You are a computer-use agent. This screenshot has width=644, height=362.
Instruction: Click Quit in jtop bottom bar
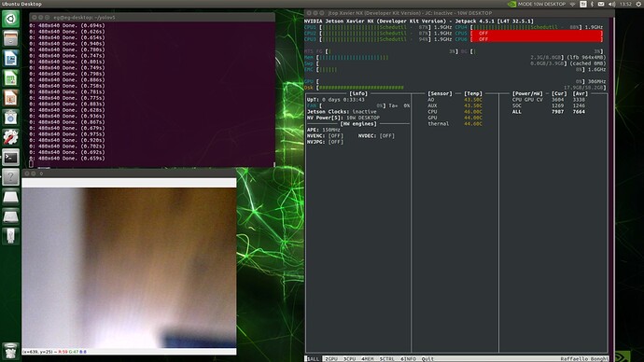(x=427, y=358)
